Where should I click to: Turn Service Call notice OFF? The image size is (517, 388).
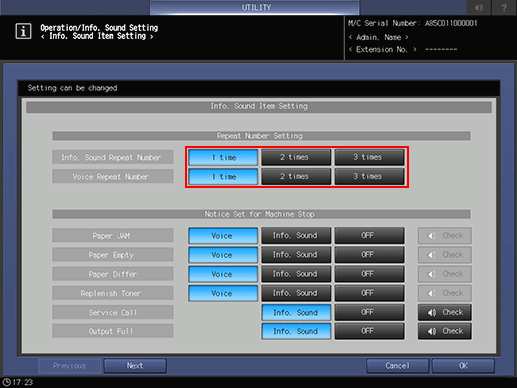click(x=369, y=312)
